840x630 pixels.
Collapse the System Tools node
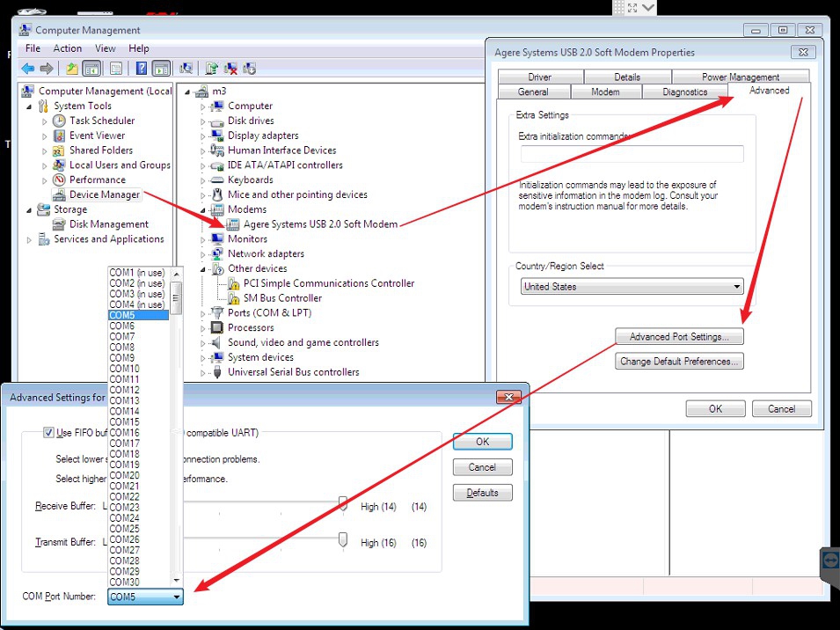(29, 106)
